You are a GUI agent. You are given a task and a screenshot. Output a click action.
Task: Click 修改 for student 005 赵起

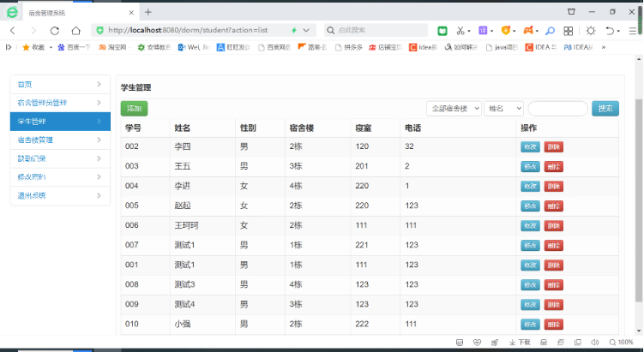click(x=530, y=206)
